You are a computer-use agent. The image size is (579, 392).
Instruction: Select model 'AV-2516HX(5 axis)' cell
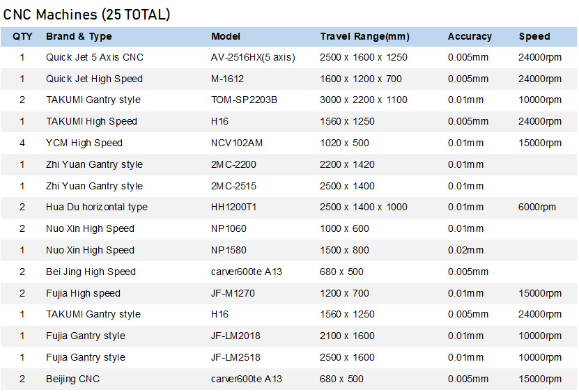253,57
